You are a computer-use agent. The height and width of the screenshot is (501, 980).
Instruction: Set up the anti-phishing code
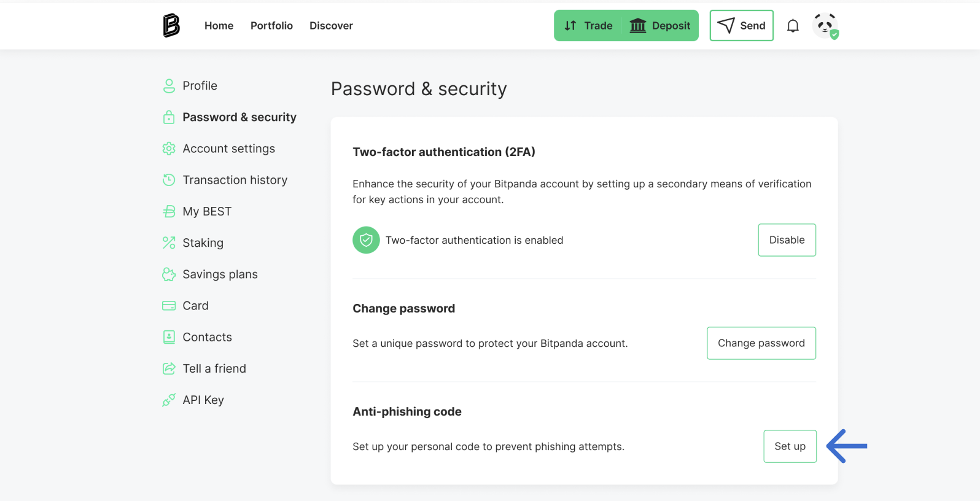tap(790, 446)
